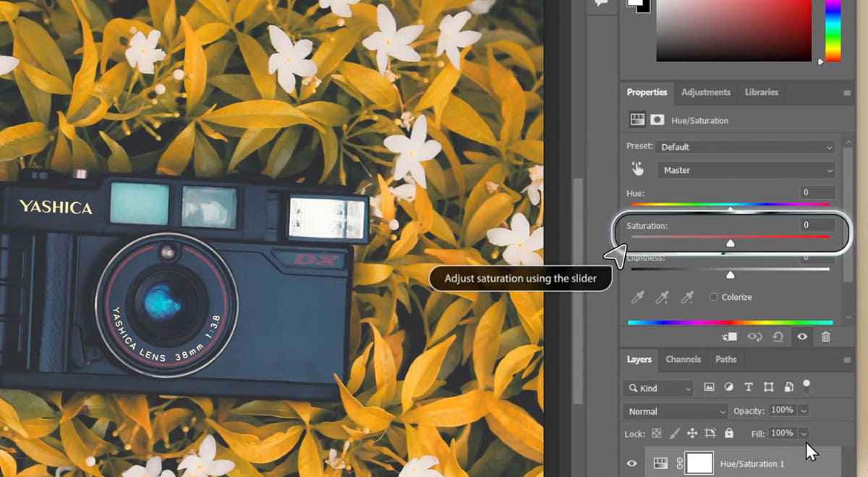This screenshot has width=868, height=477.
Task: Click the Lightness slider handle
Action: click(x=730, y=275)
